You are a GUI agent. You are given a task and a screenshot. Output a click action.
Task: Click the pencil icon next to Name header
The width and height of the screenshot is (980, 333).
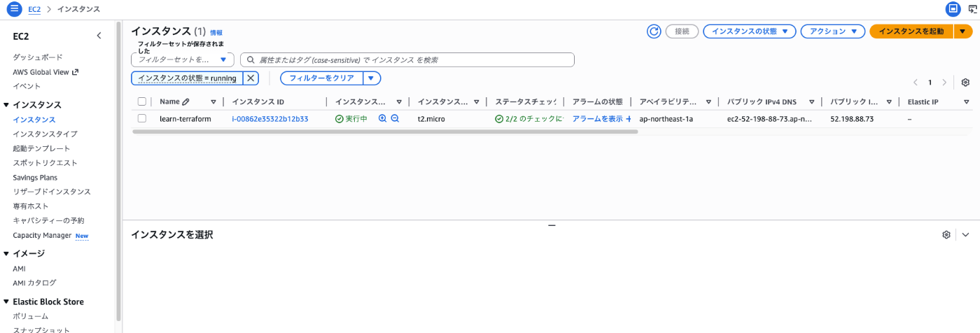click(x=185, y=101)
